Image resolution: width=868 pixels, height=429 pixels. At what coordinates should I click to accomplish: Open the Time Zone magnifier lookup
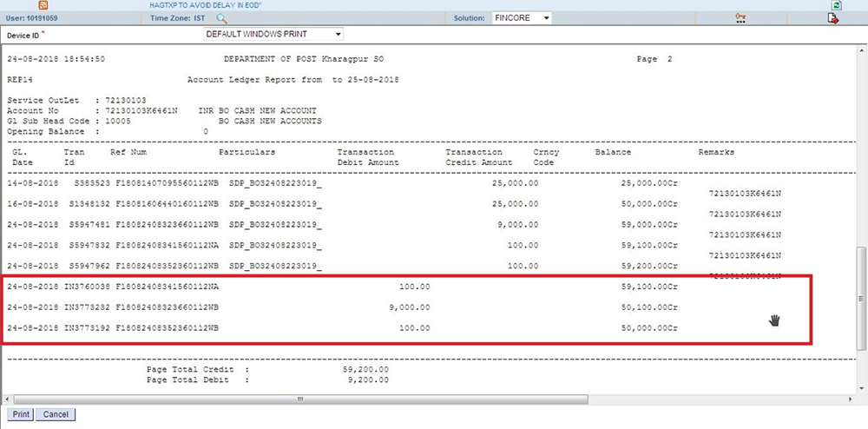(222, 18)
